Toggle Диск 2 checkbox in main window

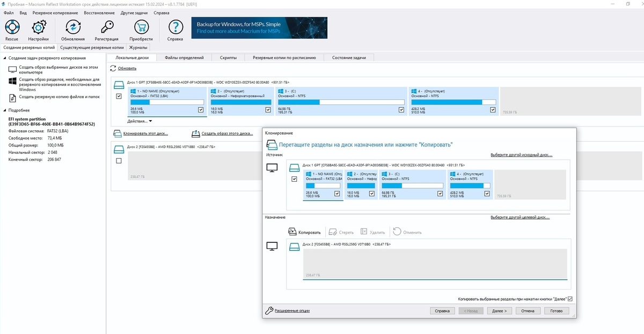pyautogui.click(x=119, y=160)
